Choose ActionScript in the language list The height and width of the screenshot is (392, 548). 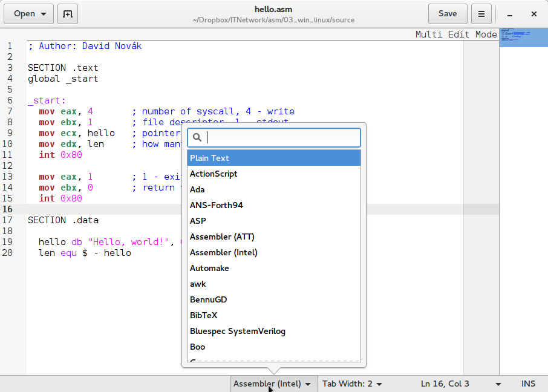[273, 174]
